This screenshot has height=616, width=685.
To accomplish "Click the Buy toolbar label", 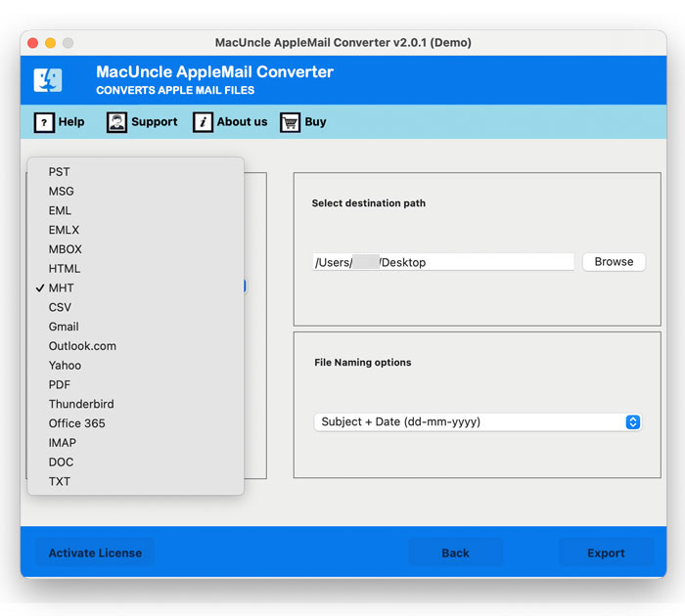I will coord(315,122).
